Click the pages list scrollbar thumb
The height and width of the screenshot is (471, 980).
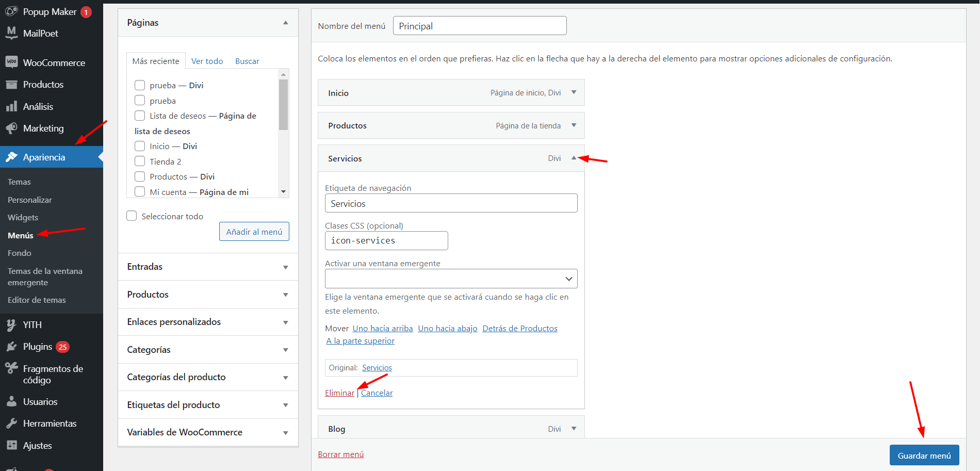[x=283, y=105]
